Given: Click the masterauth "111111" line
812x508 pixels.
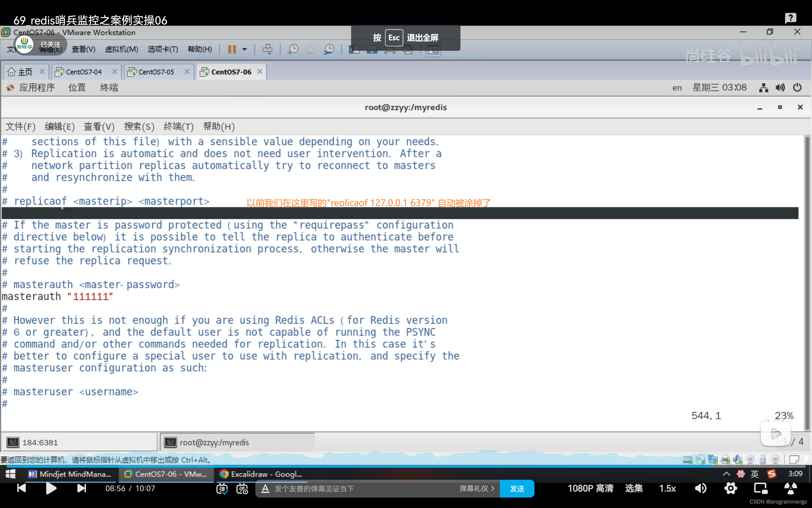Looking at the screenshot, I should point(57,297).
